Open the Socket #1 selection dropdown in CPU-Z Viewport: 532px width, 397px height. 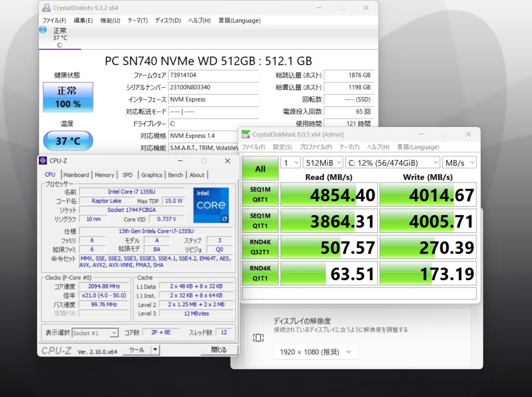coord(95,333)
